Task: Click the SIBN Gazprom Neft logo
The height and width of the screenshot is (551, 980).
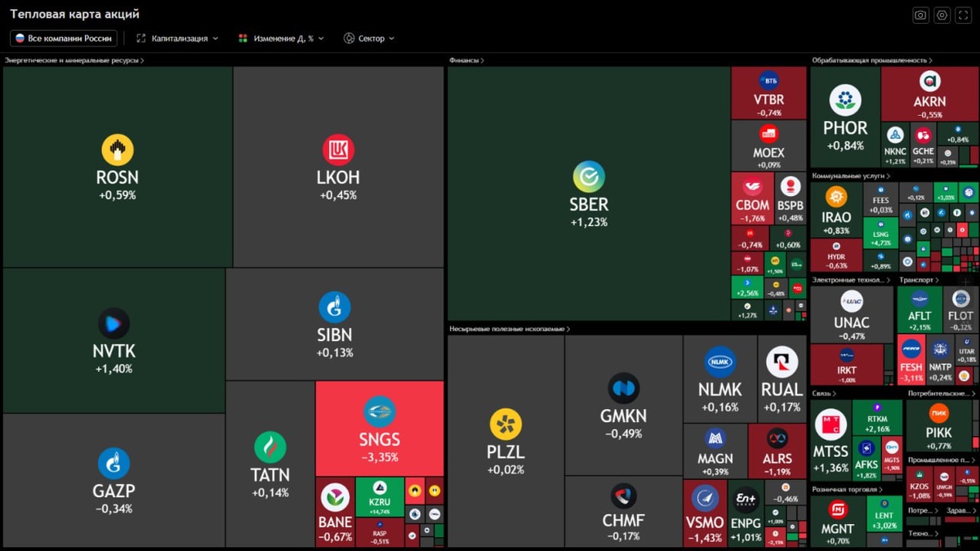Action: click(335, 308)
